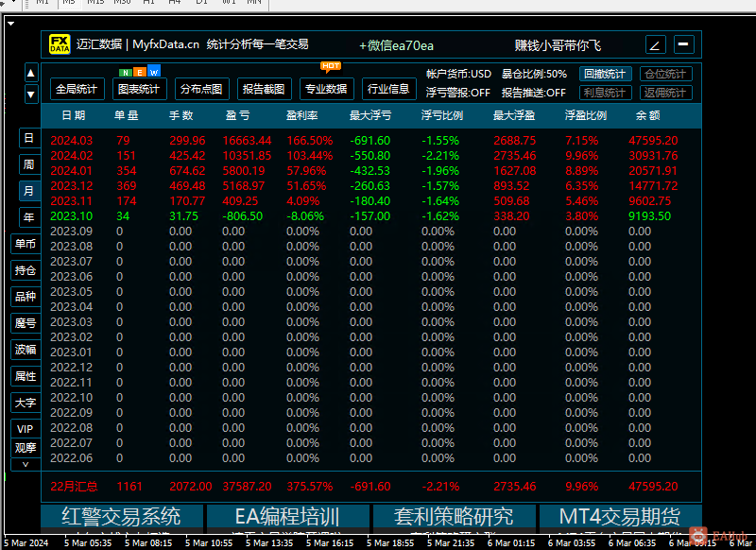Select H1 timeframe in top toolbar
This screenshot has width=756, height=550.
149,2
